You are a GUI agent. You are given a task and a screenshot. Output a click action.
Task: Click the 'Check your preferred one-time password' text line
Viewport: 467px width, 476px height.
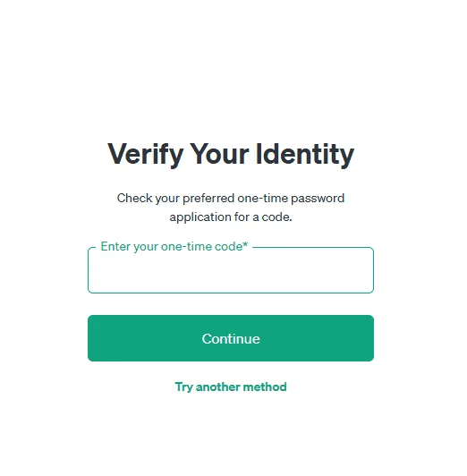231,199
